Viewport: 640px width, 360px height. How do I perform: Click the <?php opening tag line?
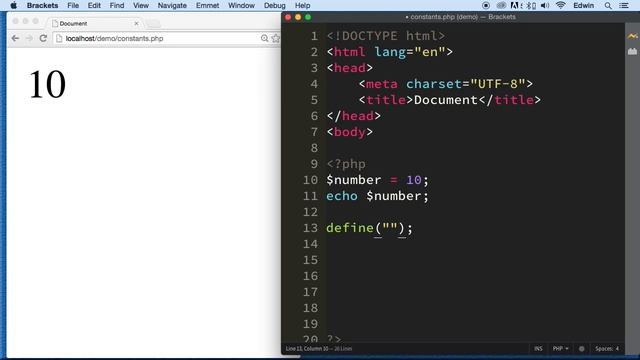coord(346,164)
